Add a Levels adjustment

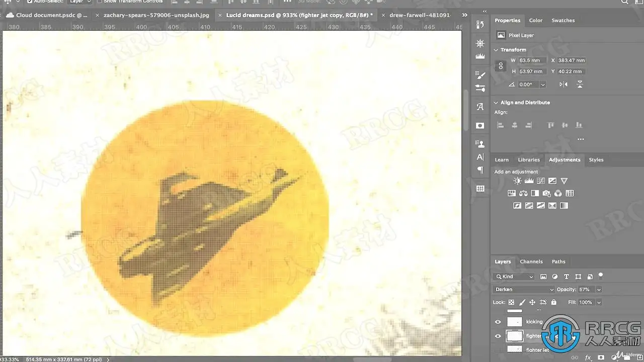click(x=529, y=181)
